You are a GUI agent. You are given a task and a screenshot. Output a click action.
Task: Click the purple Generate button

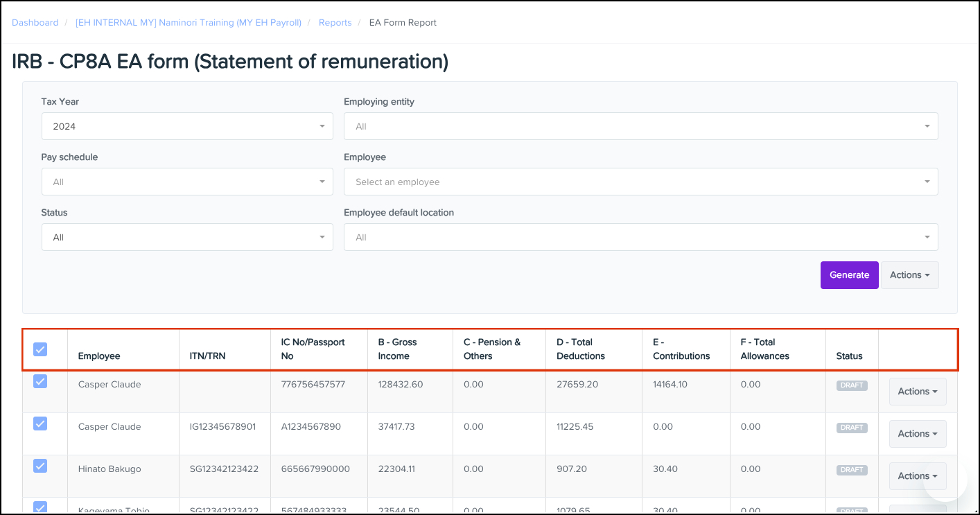pos(849,275)
